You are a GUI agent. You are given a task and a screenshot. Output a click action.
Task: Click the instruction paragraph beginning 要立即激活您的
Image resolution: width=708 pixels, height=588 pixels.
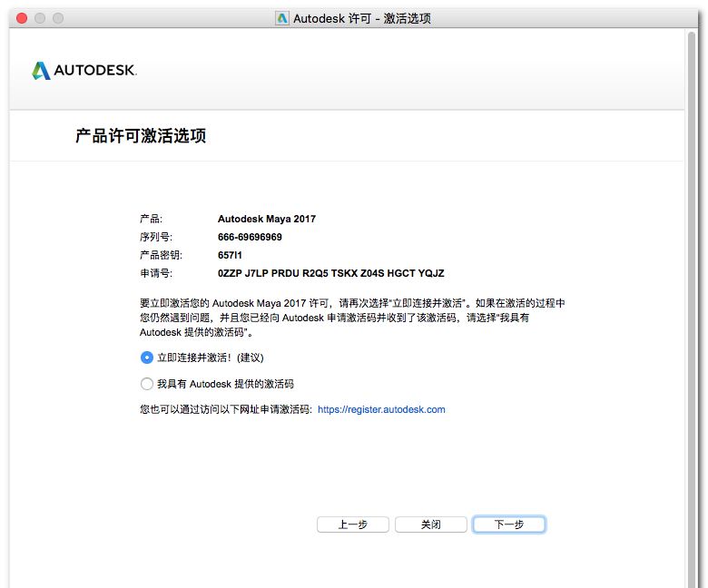[x=352, y=318]
